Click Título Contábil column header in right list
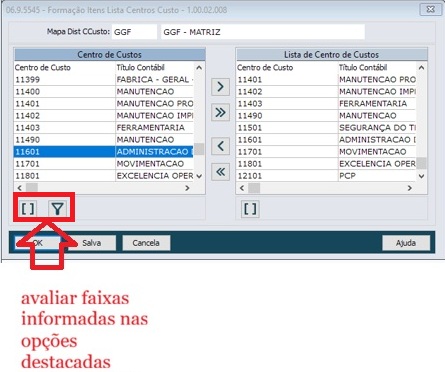 (x=377, y=68)
